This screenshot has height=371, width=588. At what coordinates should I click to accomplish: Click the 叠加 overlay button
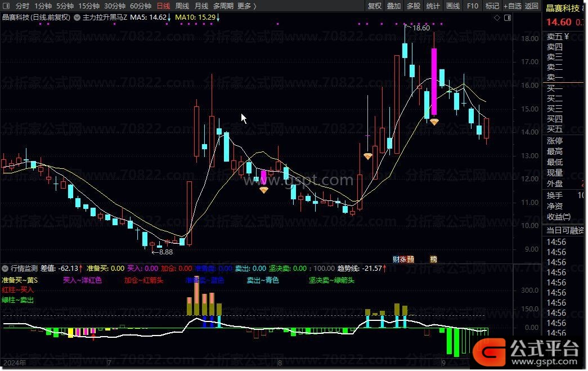[x=394, y=6]
